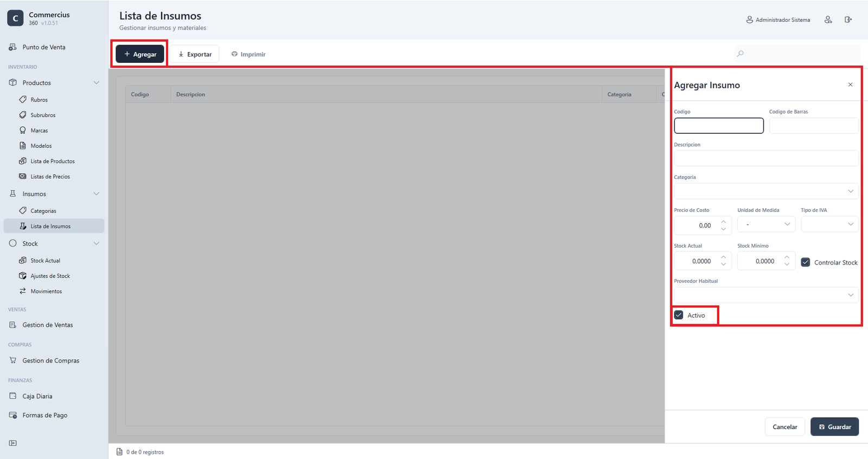Click the Commercius logo icon

(x=15, y=18)
